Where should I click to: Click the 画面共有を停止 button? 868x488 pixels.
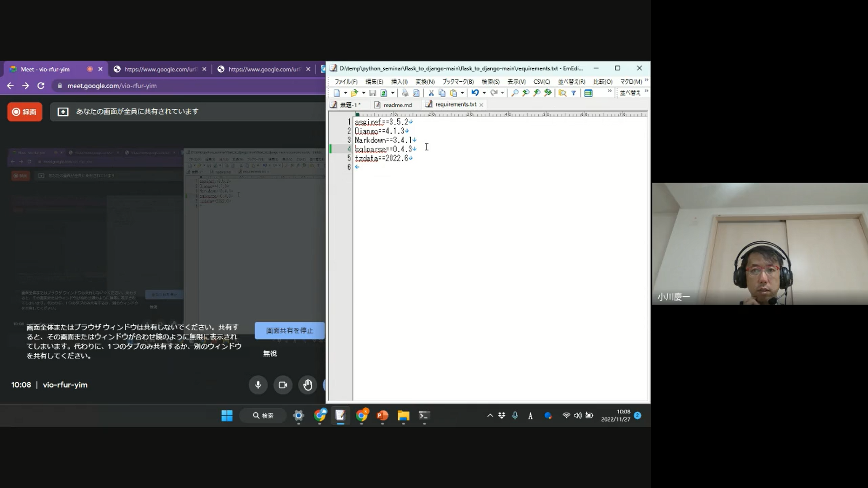(x=289, y=331)
